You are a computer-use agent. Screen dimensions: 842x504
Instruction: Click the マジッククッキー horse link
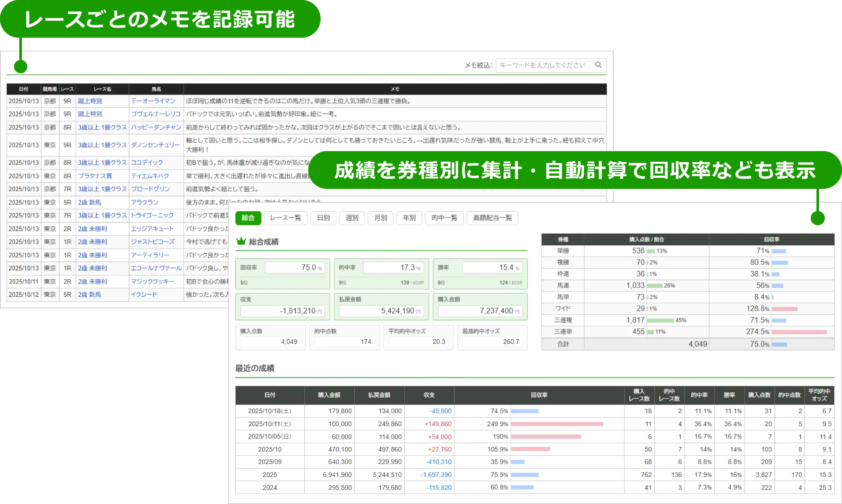point(153,281)
